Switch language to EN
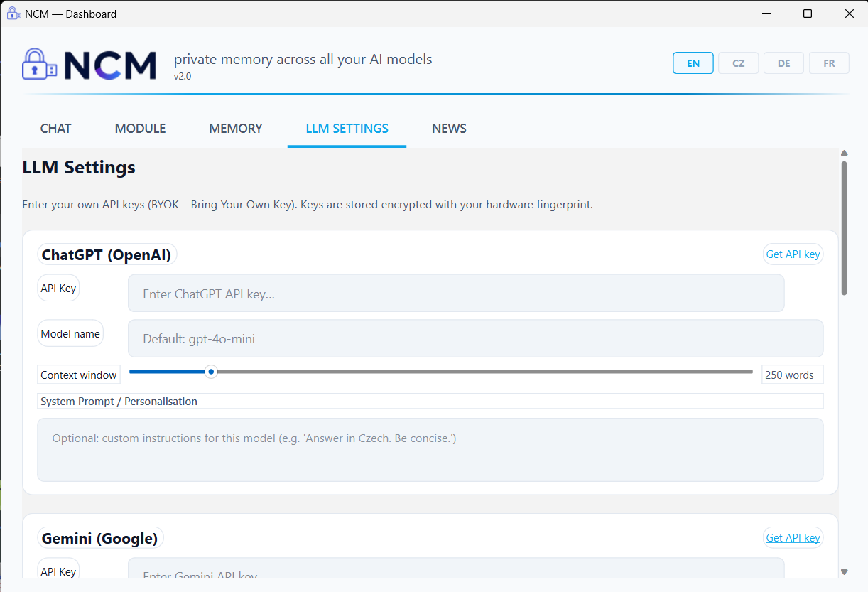Image resolution: width=868 pixels, height=592 pixels. pyautogui.click(x=693, y=63)
